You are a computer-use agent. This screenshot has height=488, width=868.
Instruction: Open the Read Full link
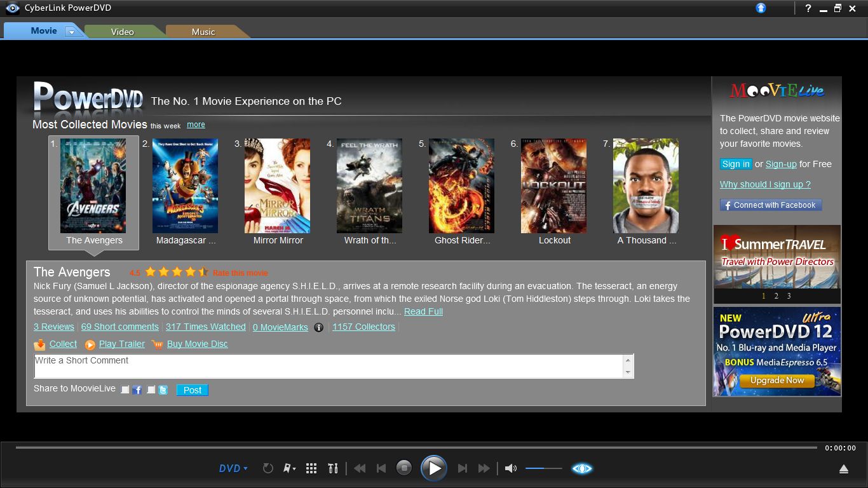point(423,311)
